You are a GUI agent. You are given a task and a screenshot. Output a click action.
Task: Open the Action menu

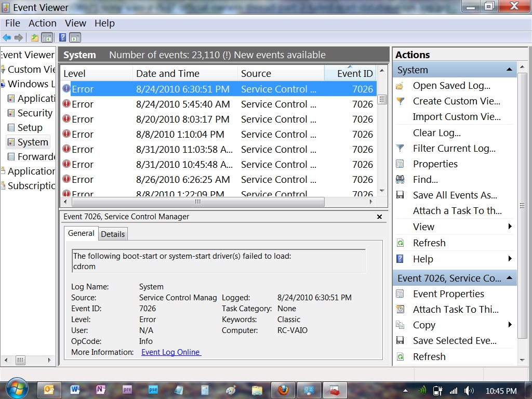[x=42, y=23]
